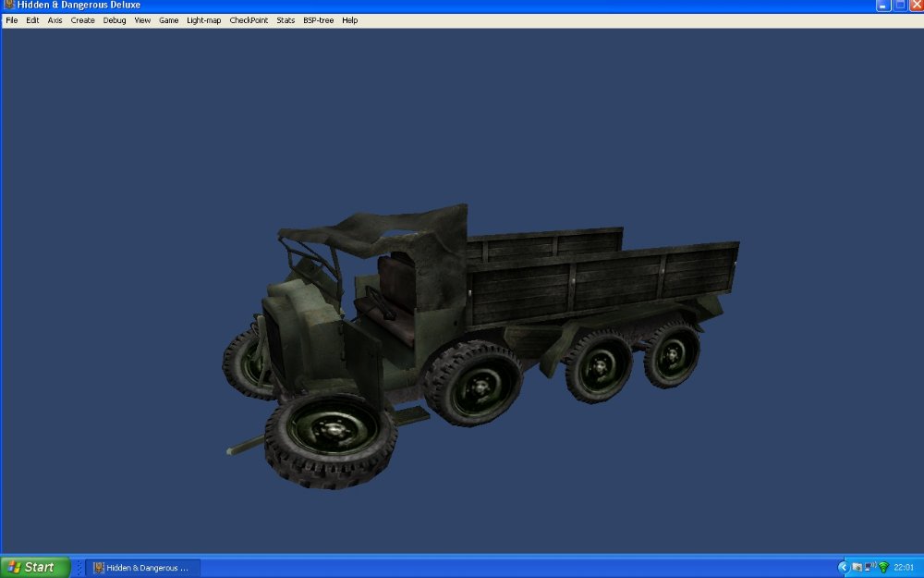Expand hidden tray icons arrow
Screen dimensions: 924x578
(x=844, y=568)
